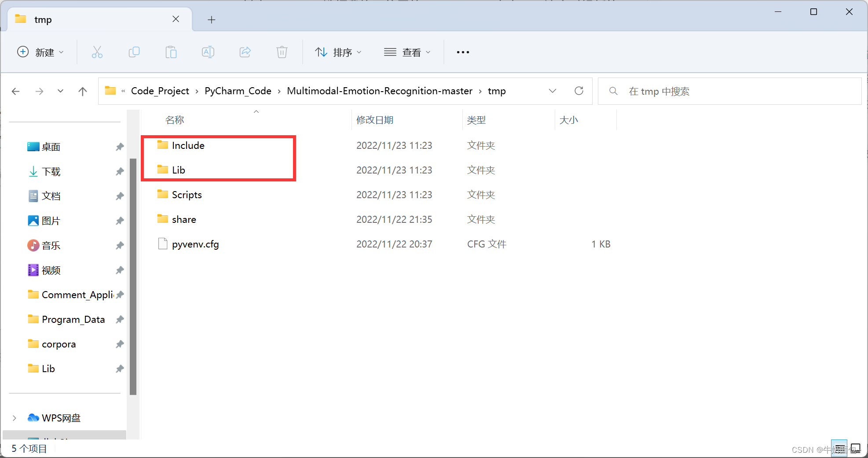Go back with the left arrow
The image size is (868, 458).
[x=16, y=91]
